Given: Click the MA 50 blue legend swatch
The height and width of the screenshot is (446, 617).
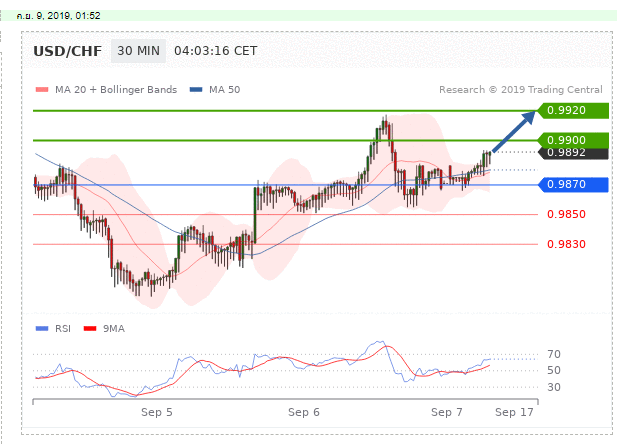Looking at the screenshot, I should click(196, 90).
